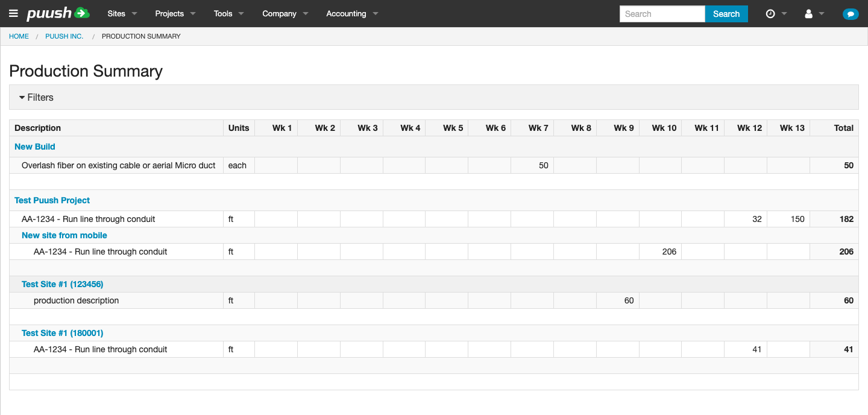Open the clock icon's dropdown arrow
The height and width of the screenshot is (415, 868).
[783, 13]
